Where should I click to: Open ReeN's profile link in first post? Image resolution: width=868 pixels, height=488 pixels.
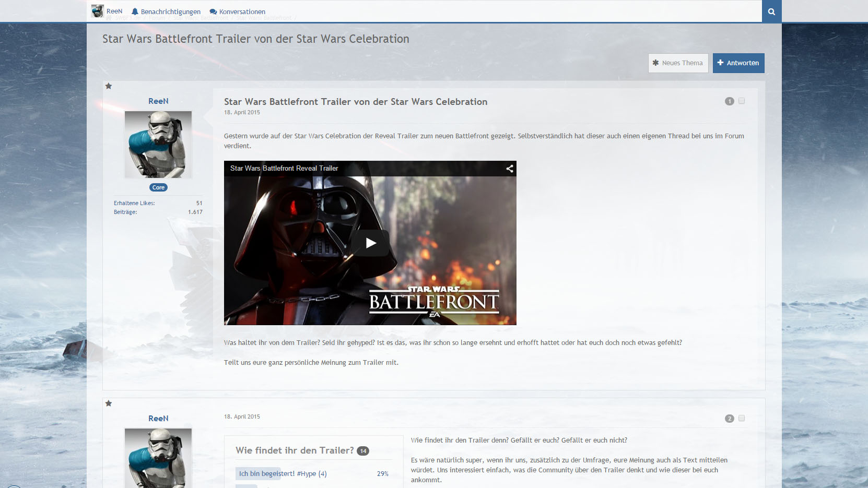click(x=158, y=101)
